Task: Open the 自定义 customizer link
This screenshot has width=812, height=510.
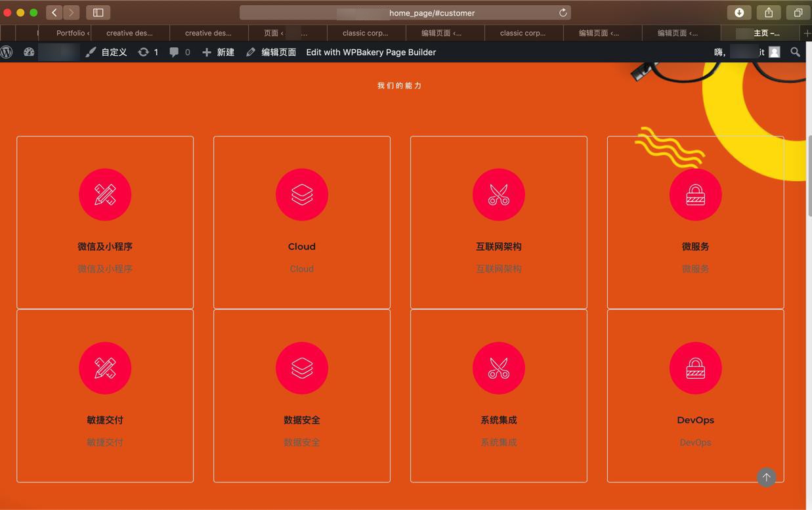Action: (106, 52)
